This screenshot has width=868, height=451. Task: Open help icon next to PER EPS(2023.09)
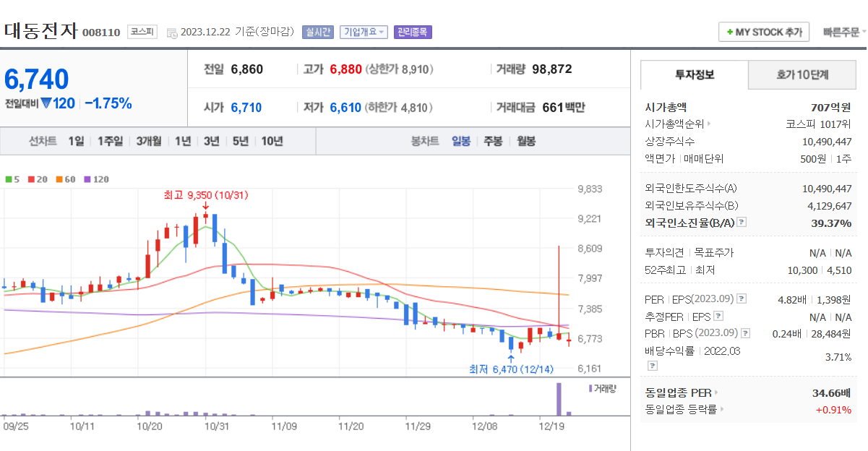click(742, 298)
